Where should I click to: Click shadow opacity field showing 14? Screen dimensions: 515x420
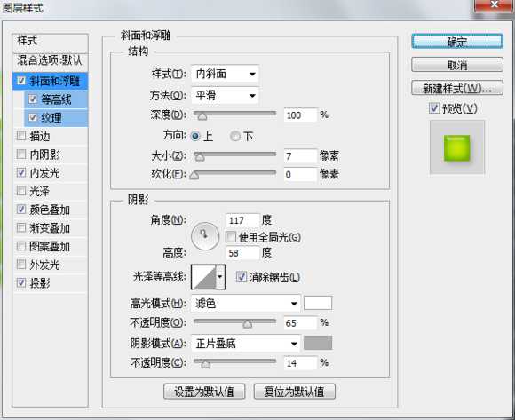(x=300, y=363)
